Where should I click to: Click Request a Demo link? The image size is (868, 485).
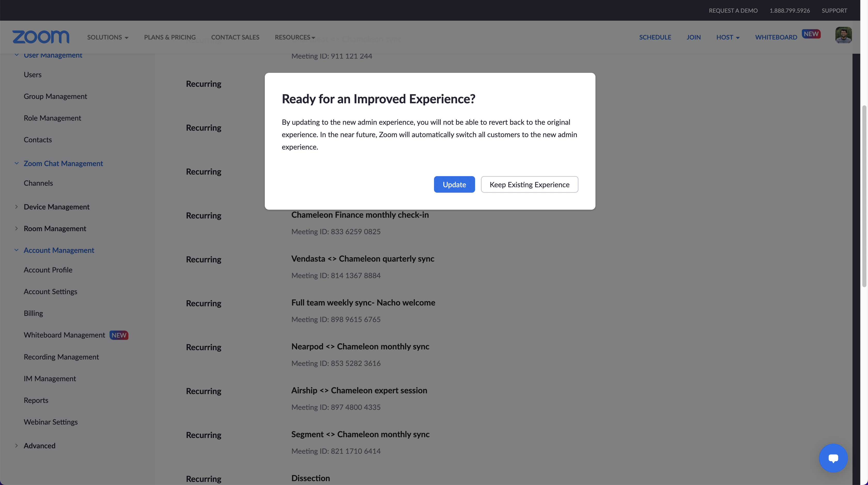[733, 10]
